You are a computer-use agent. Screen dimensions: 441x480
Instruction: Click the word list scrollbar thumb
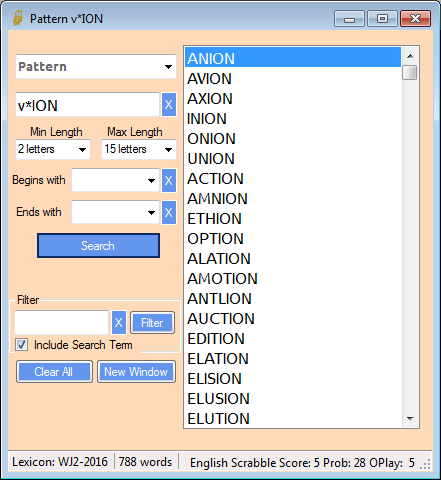[410, 72]
